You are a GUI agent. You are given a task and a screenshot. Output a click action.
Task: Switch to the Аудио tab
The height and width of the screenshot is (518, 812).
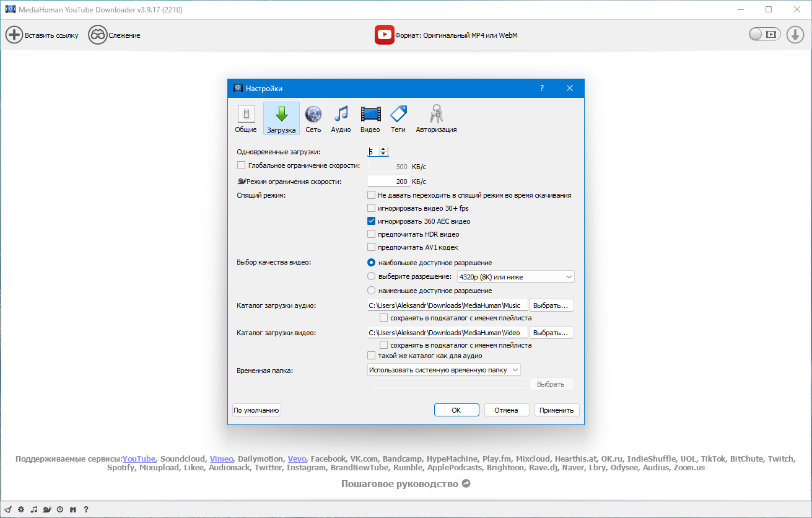(341, 119)
